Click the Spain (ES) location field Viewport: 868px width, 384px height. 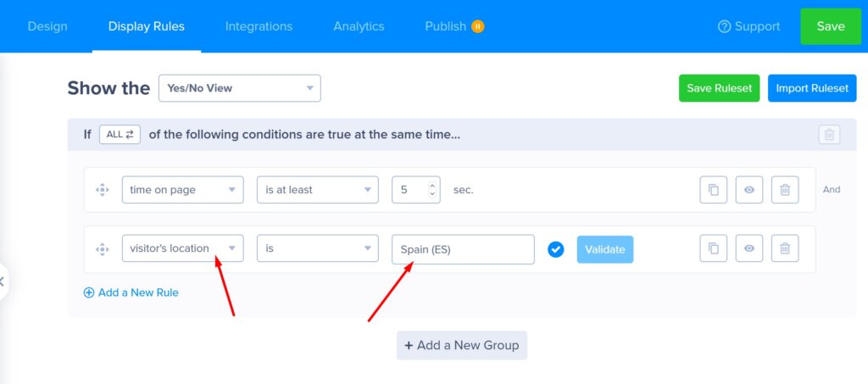(x=463, y=249)
